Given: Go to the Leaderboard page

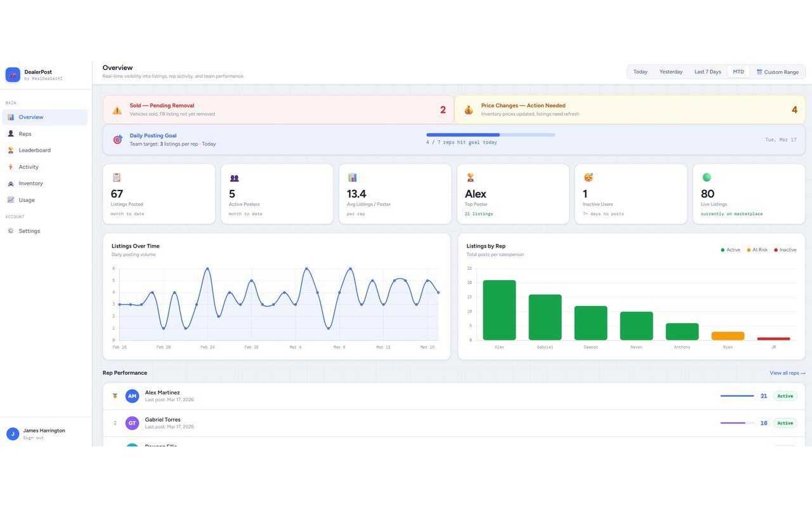Looking at the screenshot, I should [45, 150].
